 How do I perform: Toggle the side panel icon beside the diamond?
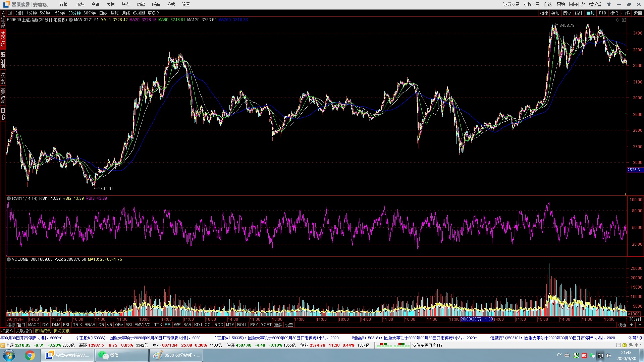pos(624,20)
